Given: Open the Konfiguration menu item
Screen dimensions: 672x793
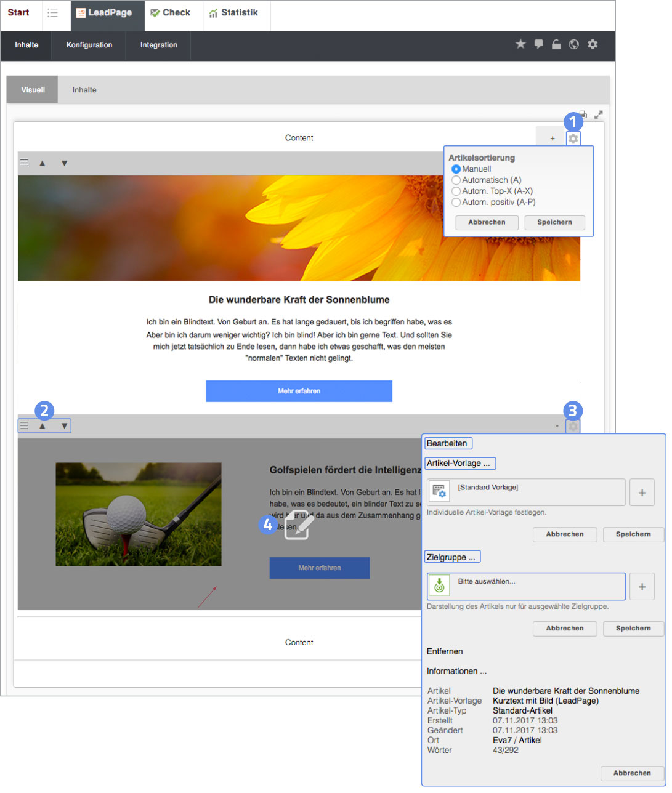Looking at the screenshot, I should pos(89,45).
